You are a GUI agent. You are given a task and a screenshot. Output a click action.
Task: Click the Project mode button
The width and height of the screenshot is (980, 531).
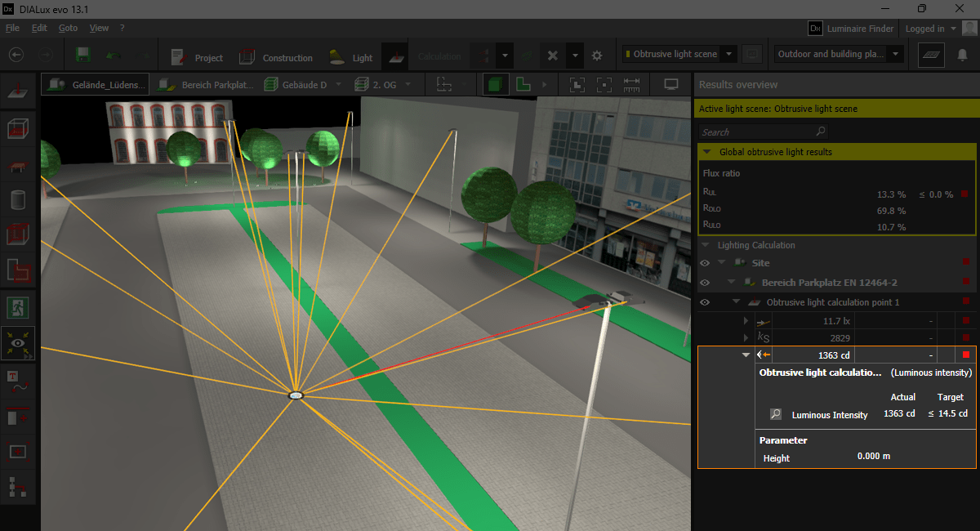pyautogui.click(x=197, y=58)
